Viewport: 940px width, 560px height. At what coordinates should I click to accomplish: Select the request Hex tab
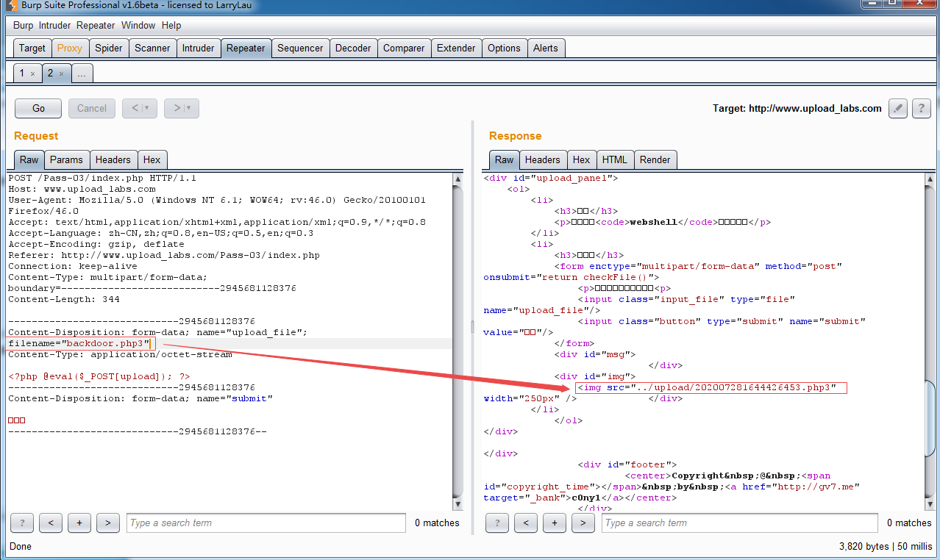coord(152,159)
